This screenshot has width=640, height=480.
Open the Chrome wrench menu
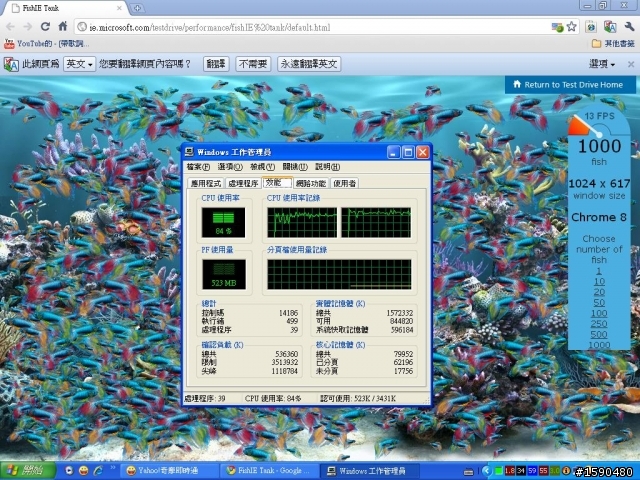point(629,27)
